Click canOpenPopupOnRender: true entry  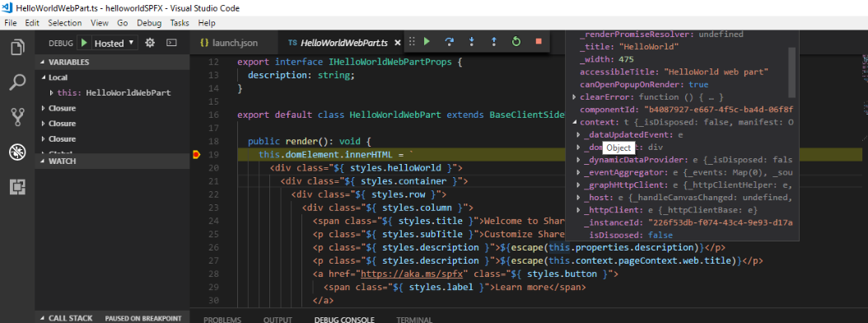644,84
